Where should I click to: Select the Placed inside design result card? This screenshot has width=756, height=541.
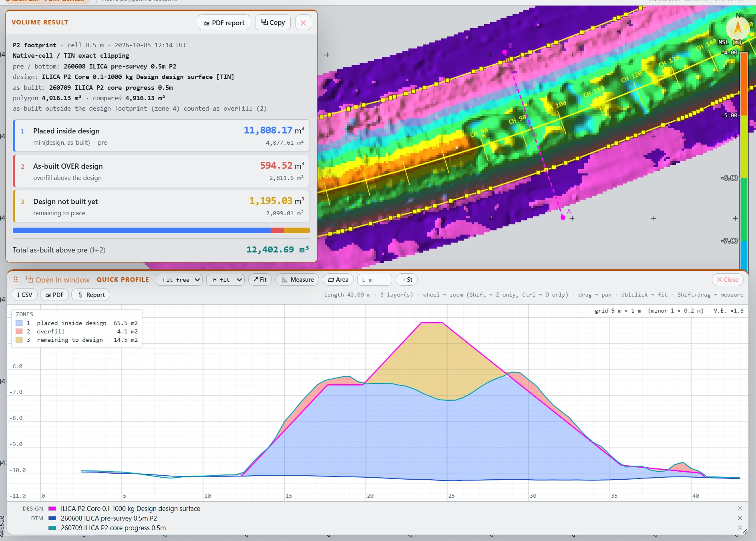coord(161,136)
